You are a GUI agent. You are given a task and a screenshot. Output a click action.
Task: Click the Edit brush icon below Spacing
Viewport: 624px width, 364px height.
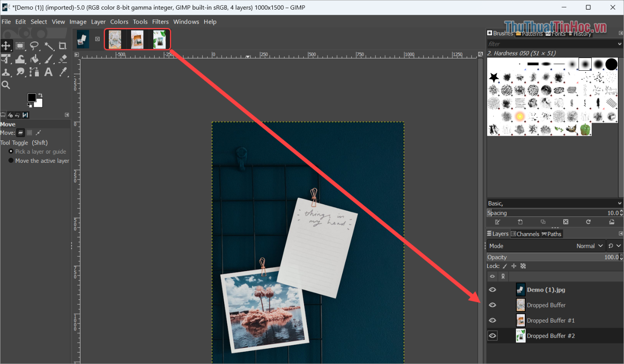497,222
